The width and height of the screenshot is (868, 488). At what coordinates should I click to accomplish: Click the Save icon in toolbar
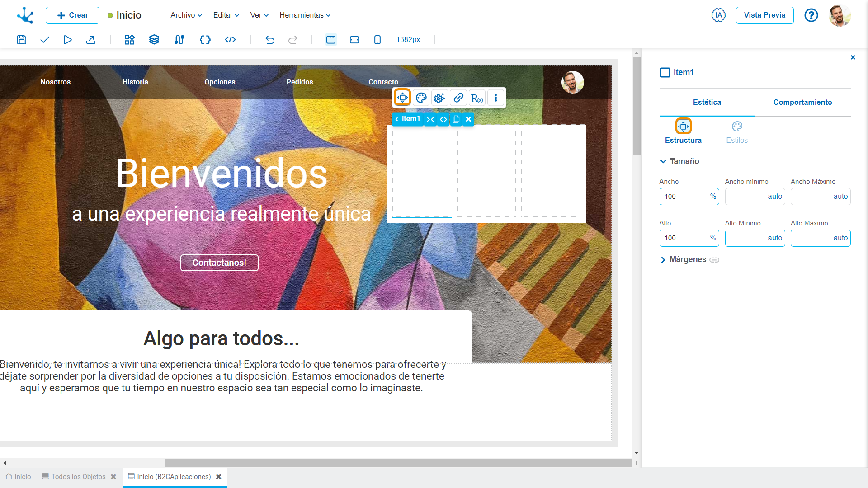[22, 40]
